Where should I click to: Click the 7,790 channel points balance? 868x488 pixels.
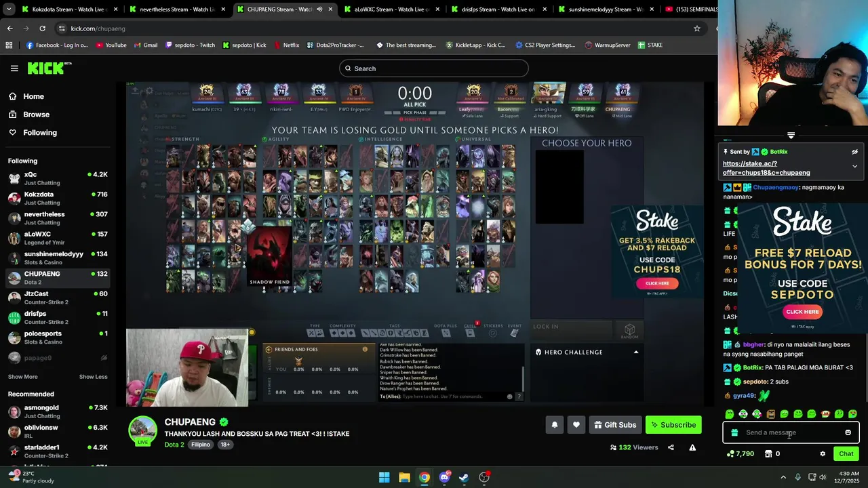741,454
